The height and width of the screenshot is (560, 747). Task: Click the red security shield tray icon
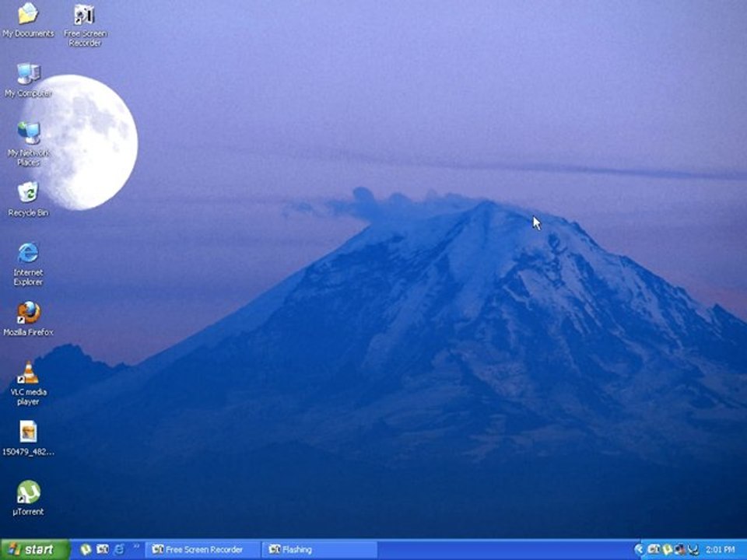click(x=680, y=550)
